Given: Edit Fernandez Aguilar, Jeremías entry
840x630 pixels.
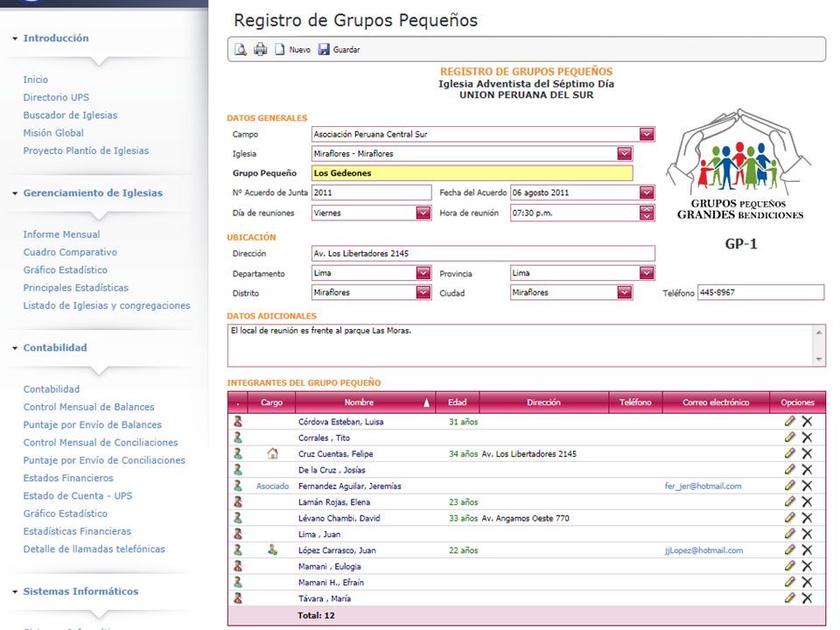Looking at the screenshot, I should [x=789, y=486].
